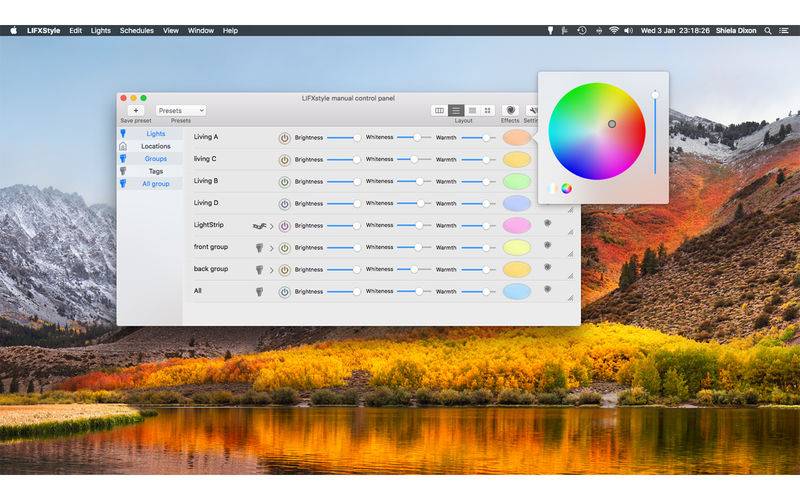This screenshot has height=500, width=800.
Task: Open the Schedules menu
Action: point(137,31)
